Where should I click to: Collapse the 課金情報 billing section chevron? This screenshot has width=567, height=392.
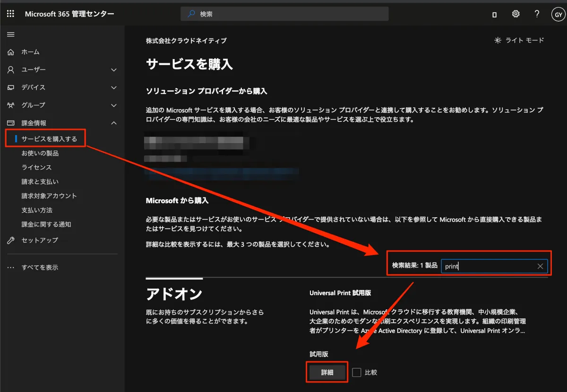(113, 123)
